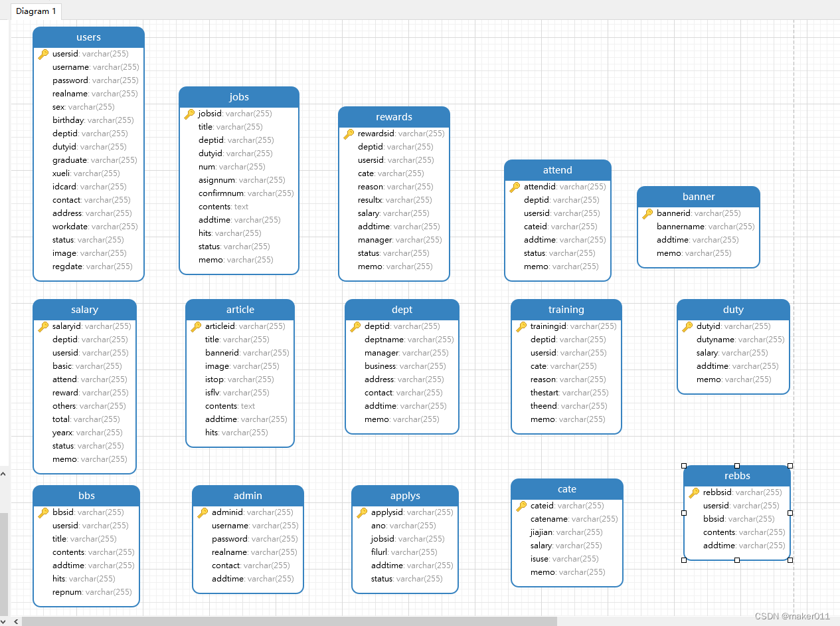
Task: Select the training table header
Action: [x=566, y=310]
